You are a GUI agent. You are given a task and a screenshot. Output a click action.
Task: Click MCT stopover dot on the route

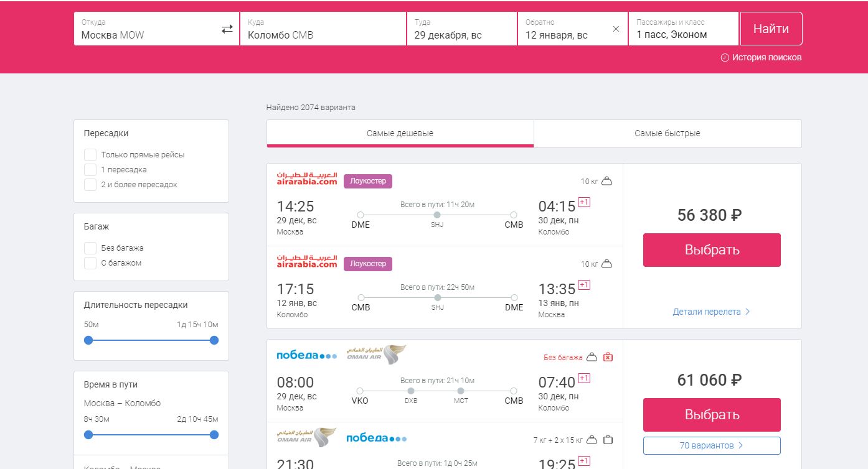pyautogui.click(x=460, y=391)
